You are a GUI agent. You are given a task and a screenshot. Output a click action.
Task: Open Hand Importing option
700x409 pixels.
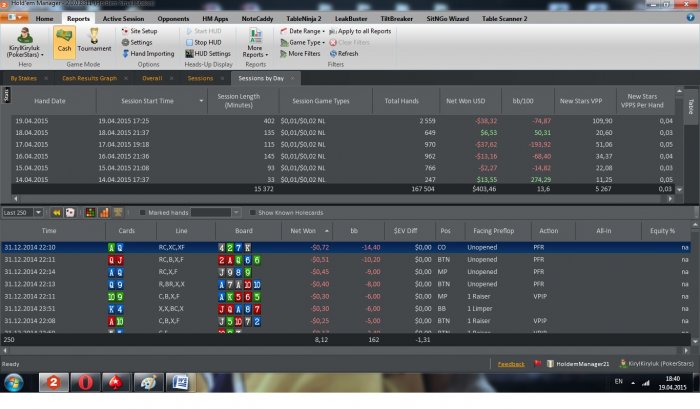148,53
